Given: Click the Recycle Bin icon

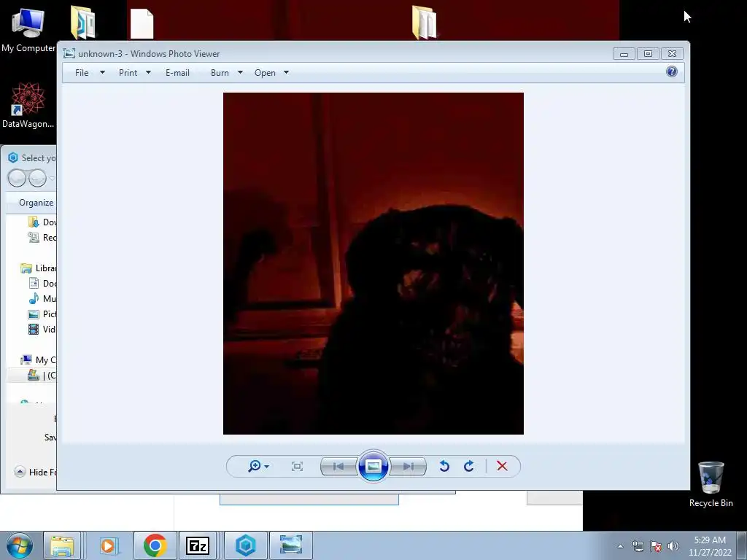Looking at the screenshot, I should (711, 485).
